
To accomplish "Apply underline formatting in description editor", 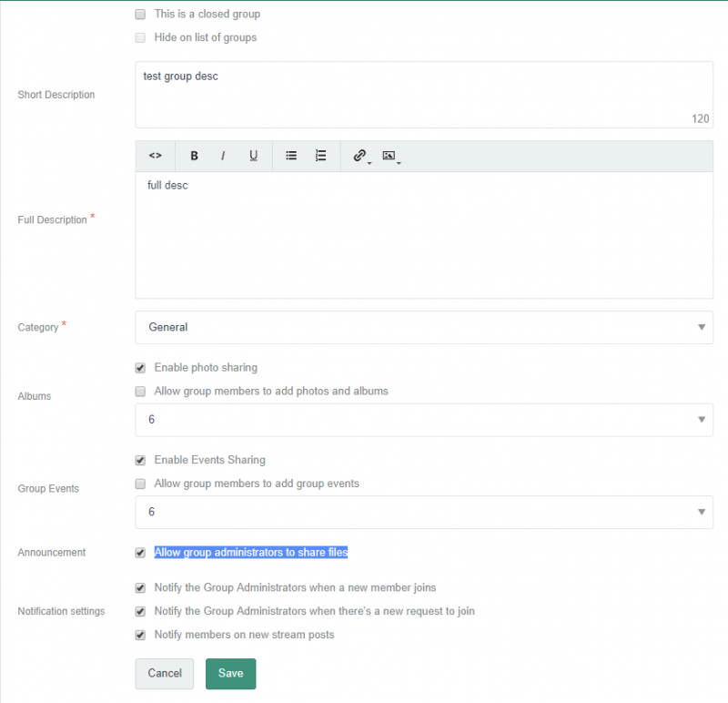I will point(253,156).
